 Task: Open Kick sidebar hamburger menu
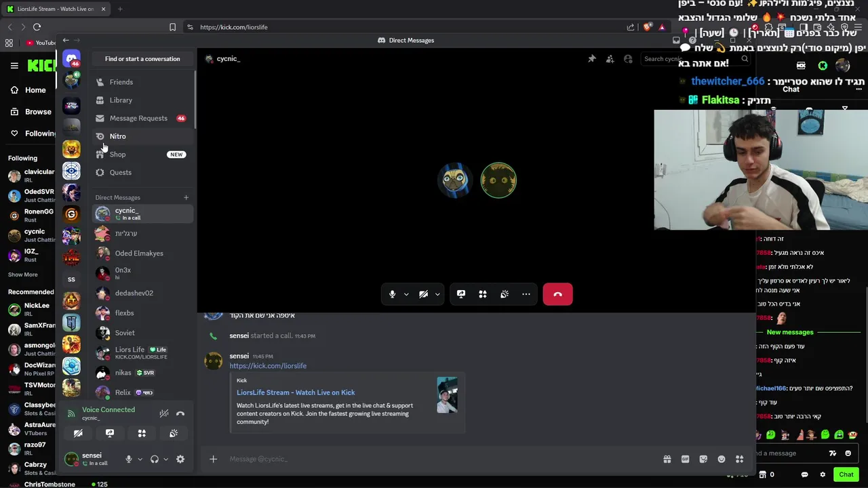(x=14, y=66)
